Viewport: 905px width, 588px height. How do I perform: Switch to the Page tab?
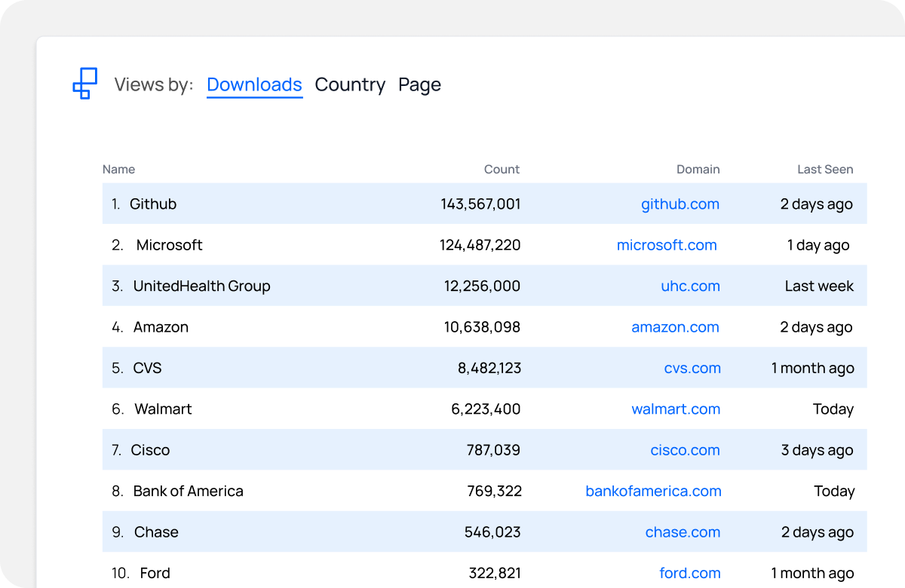click(419, 85)
